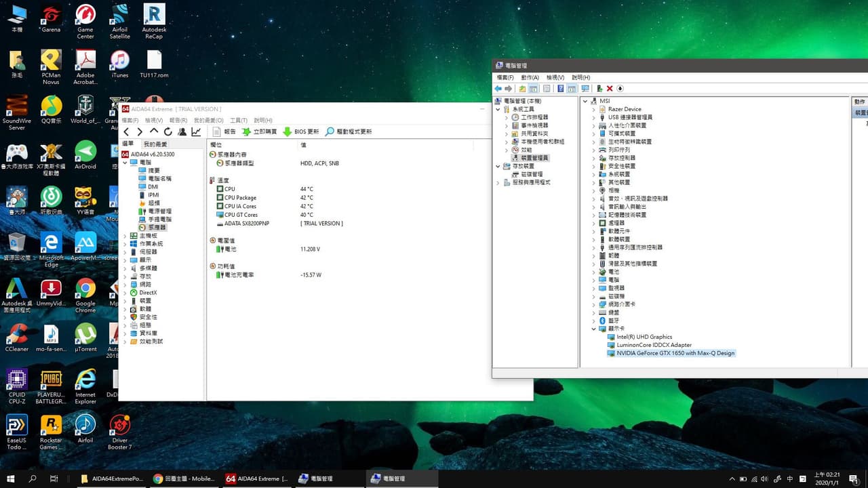Screen dimensions: 868x488
Task: Click the 驅動程式更新 driver update button
Action: click(349, 131)
